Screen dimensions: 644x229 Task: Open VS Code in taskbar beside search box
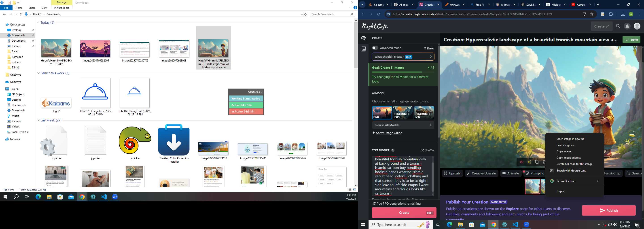[515, 225]
